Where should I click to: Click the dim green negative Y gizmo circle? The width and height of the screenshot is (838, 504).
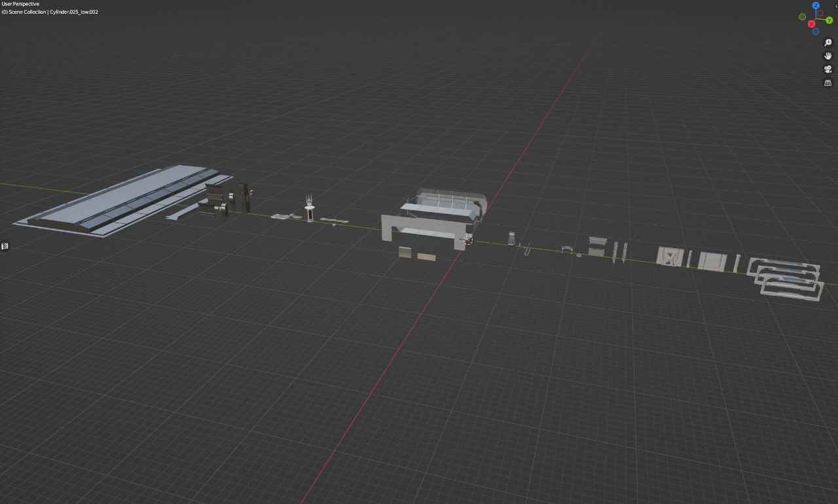pyautogui.click(x=803, y=16)
